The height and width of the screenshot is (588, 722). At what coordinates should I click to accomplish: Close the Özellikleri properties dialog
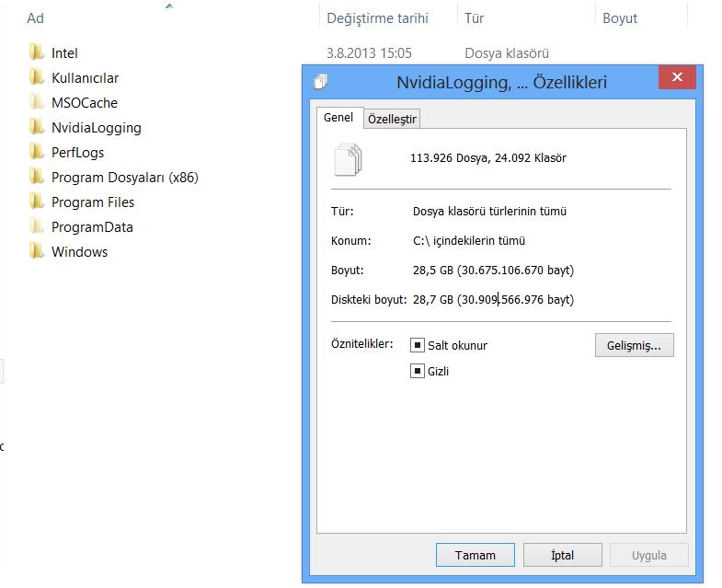[676, 79]
